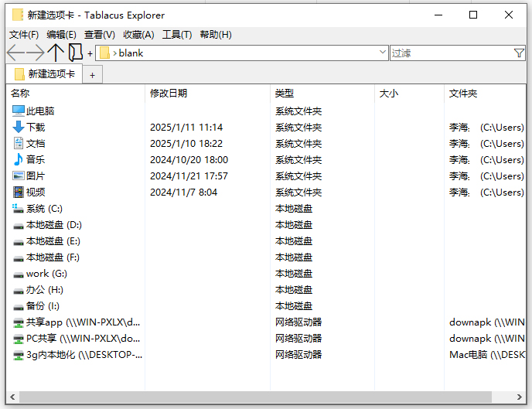Click the tab icon next to the up arrow

click(x=75, y=53)
